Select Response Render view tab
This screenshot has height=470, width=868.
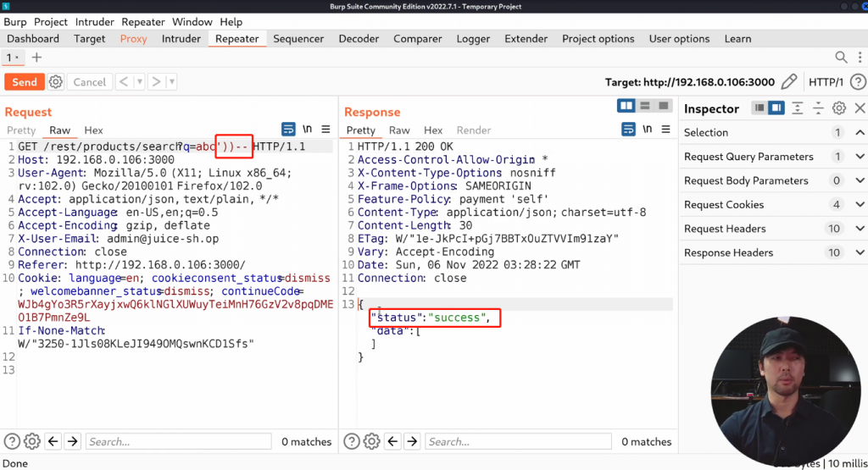[473, 130]
